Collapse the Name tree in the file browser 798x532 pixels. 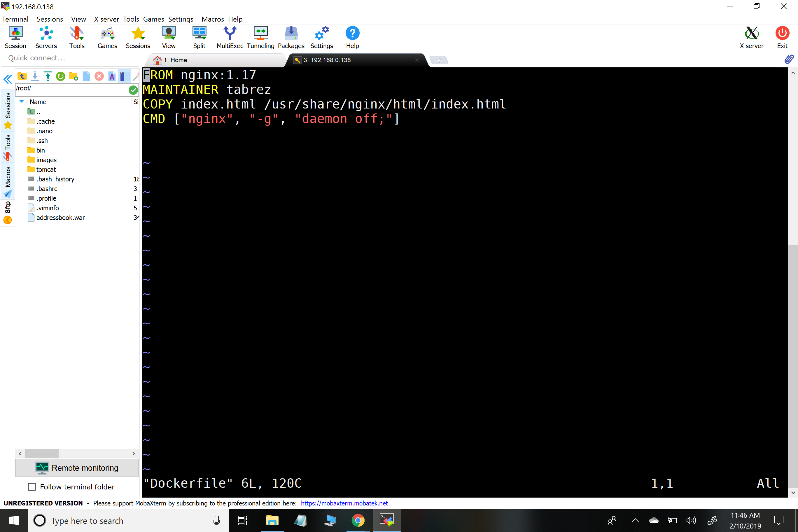[22, 101]
